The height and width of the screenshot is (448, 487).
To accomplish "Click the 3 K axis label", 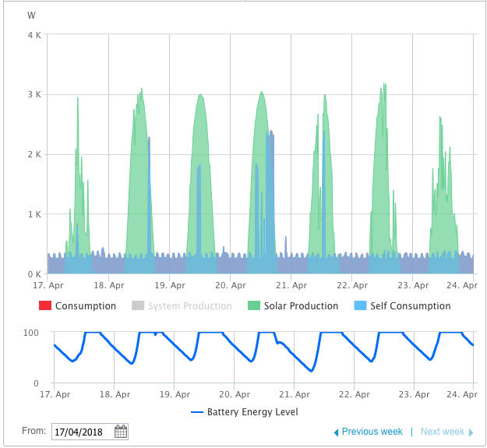I will point(34,94).
